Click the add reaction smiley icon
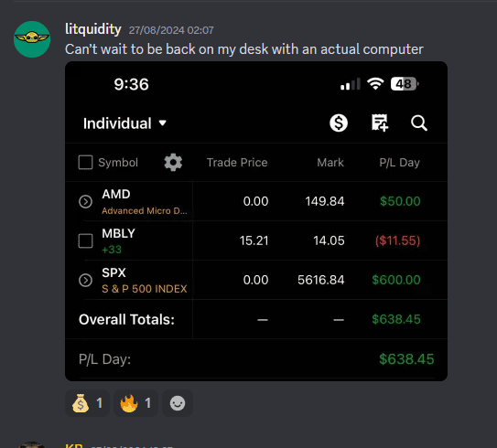Viewport: 497px width, 448px height. pos(178,403)
